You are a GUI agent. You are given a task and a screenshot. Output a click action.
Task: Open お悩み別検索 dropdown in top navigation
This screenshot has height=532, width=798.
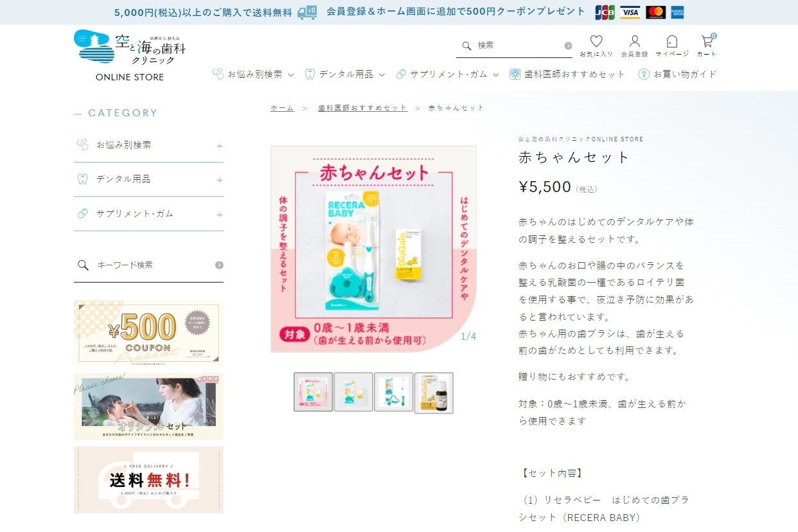[253, 75]
